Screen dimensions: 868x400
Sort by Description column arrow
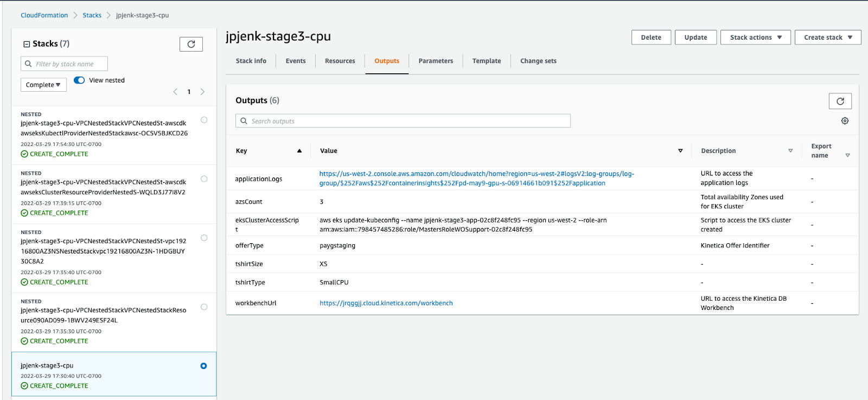point(790,151)
